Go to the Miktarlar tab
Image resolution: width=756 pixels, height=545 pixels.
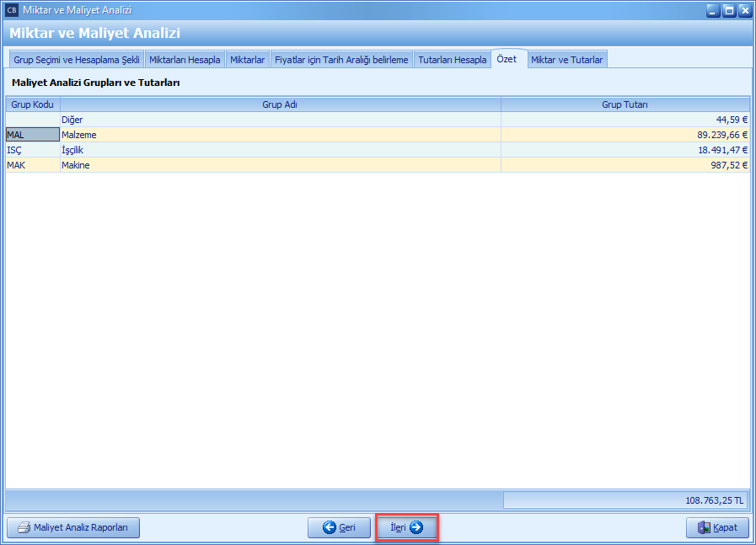click(247, 60)
